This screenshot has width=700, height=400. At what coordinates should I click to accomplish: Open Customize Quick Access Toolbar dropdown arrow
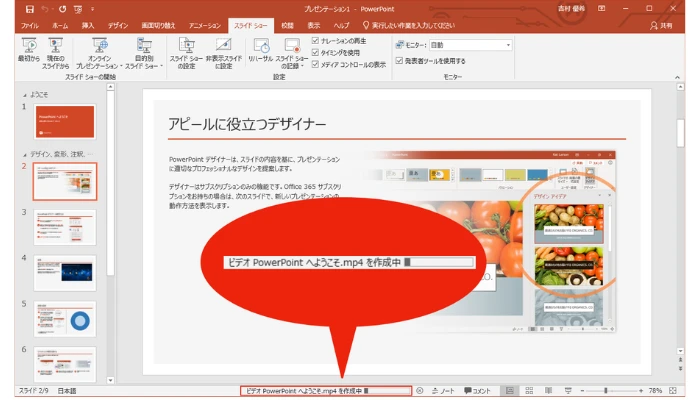coord(93,9)
